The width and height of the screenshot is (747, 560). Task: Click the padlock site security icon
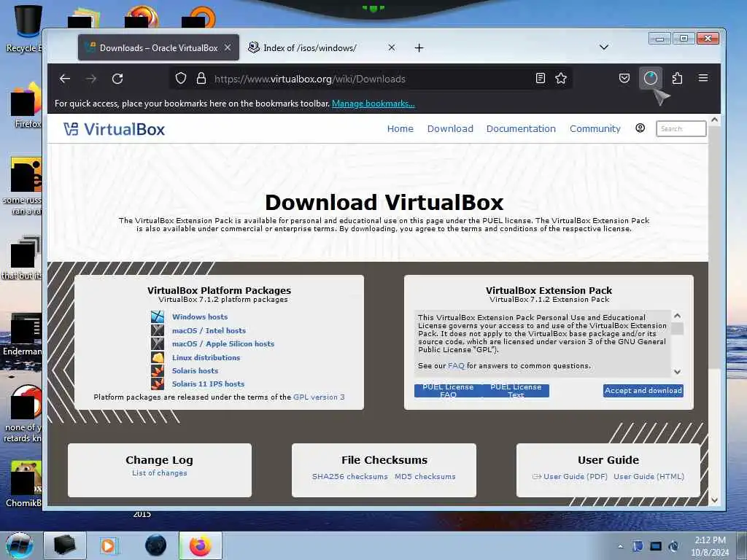click(201, 78)
